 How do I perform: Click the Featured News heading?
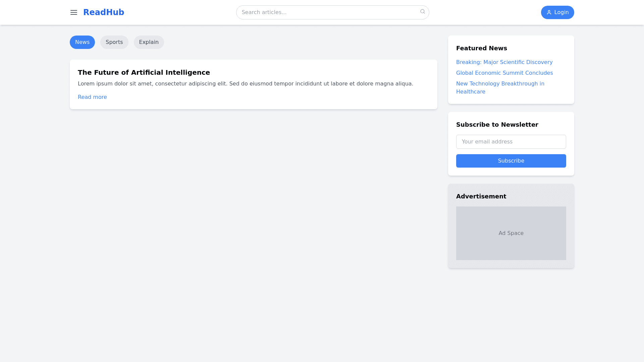coord(481,48)
